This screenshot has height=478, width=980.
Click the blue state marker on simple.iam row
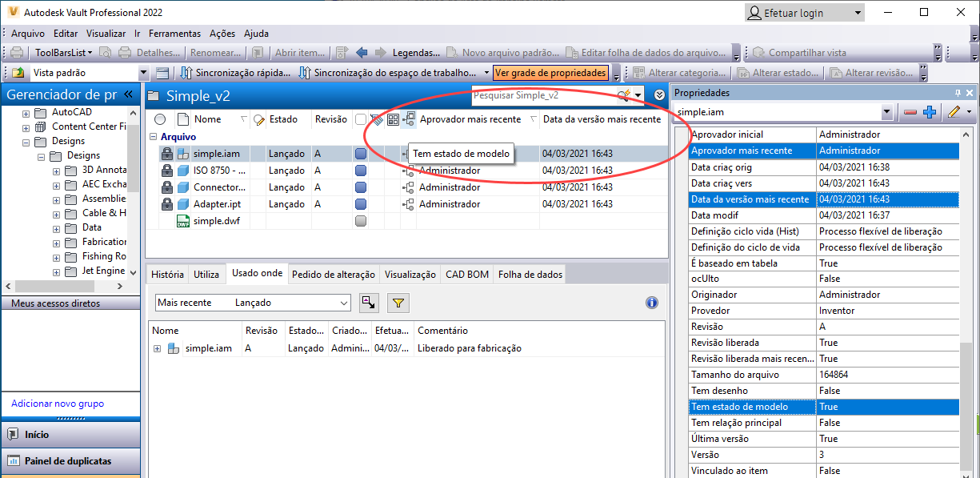(361, 154)
